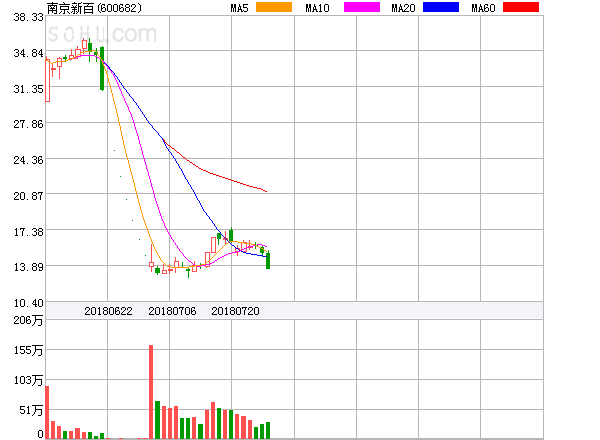Click the 34.84 price axis label
The width and height of the screenshot is (600, 440).
[x=28, y=53]
